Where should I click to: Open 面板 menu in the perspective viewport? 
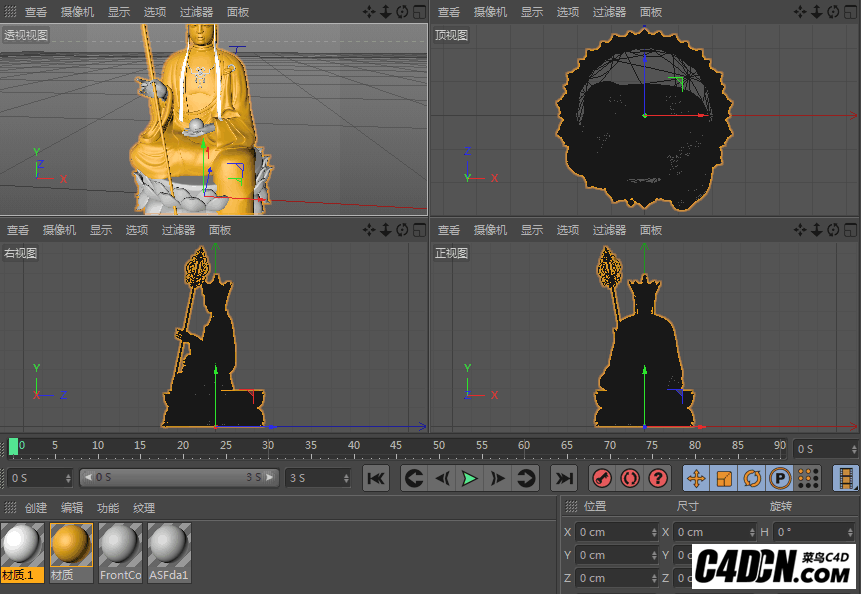[x=238, y=12]
